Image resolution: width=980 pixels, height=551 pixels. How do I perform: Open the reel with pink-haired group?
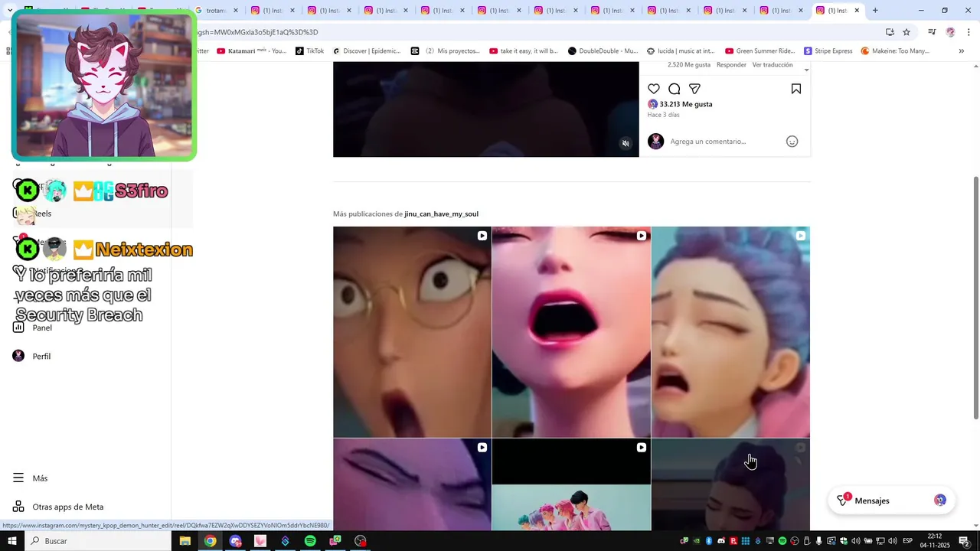[x=571, y=485]
